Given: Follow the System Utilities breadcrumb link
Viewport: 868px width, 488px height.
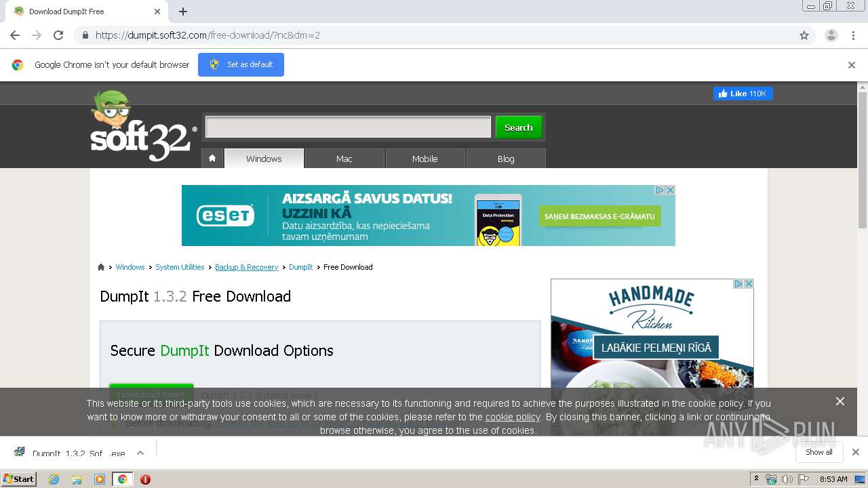Looking at the screenshot, I should click(180, 267).
